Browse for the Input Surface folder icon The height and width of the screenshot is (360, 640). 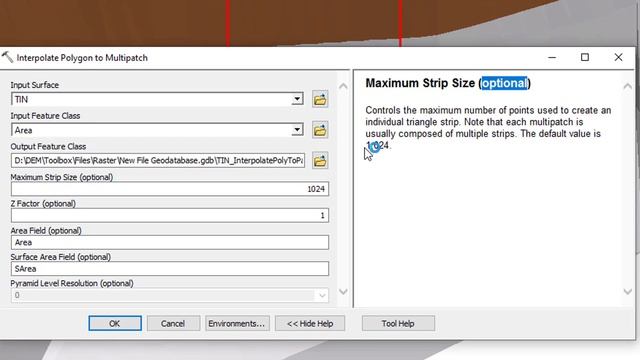320,99
